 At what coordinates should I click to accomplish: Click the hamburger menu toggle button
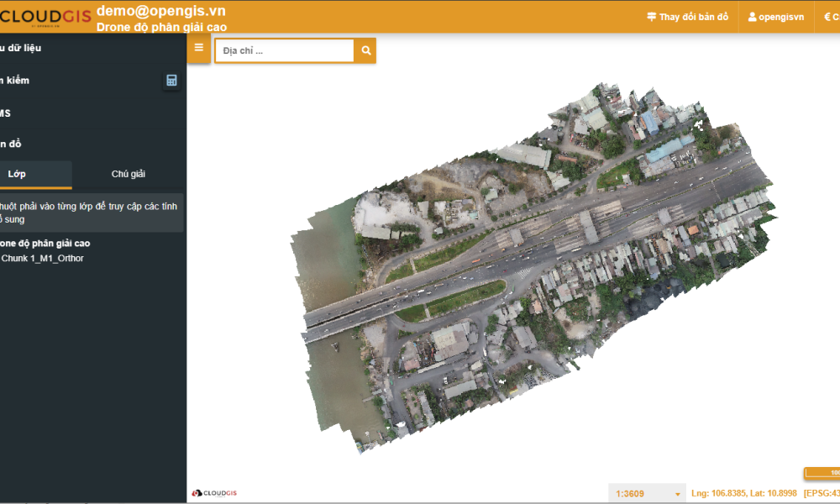pos(199,49)
